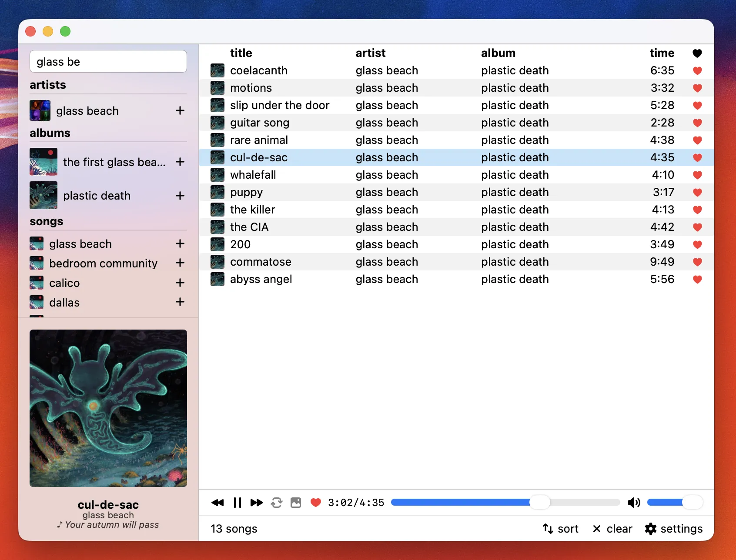Add song 'dallas' to queue
736x560 pixels.
[x=180, y=302]
